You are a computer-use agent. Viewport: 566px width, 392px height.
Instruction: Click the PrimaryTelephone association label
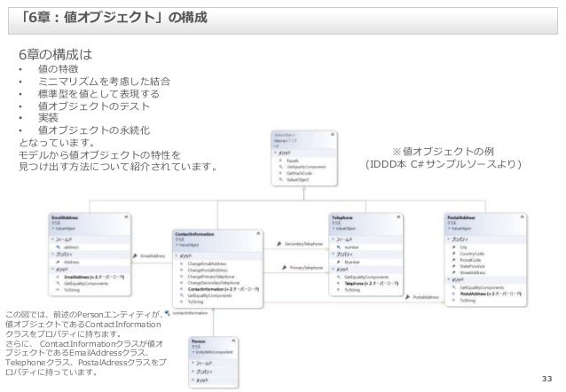click(306, 268)
